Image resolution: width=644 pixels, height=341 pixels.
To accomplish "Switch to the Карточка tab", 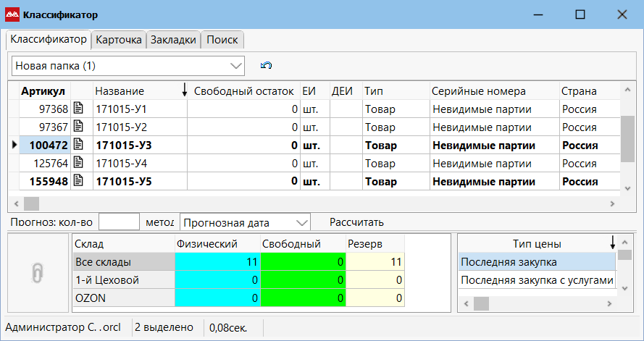I will (x=119, y=41).
